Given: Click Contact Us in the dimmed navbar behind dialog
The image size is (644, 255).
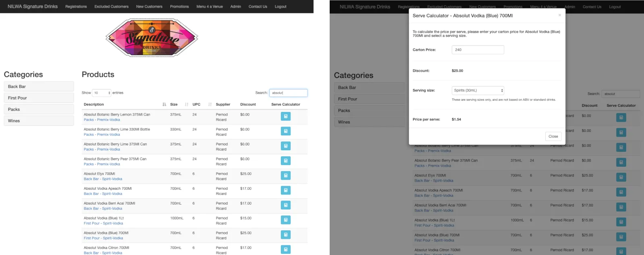Looking at the screenshot, I should (592, 7).
